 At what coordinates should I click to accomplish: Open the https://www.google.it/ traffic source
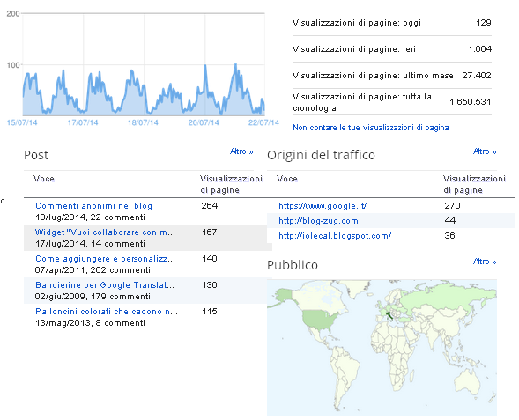point(323,206)
